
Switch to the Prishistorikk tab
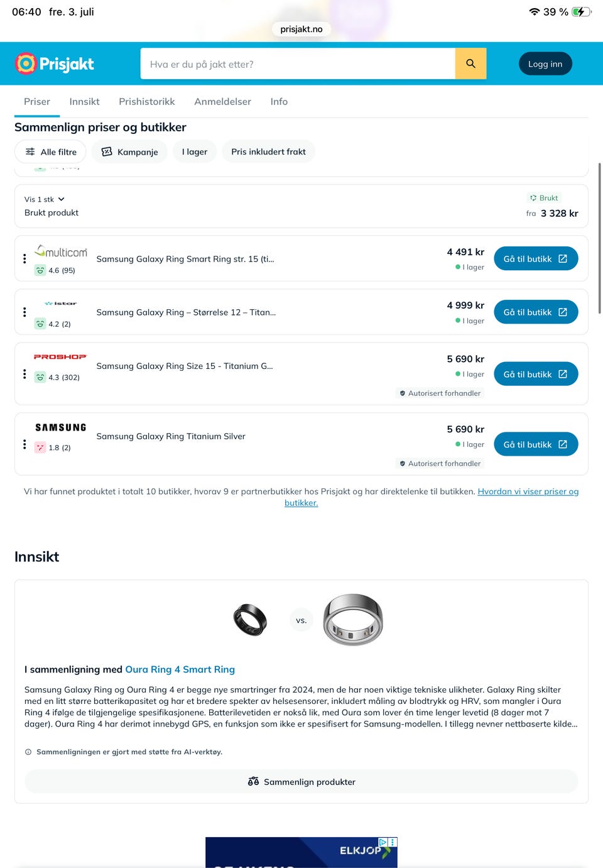point(147,101)
